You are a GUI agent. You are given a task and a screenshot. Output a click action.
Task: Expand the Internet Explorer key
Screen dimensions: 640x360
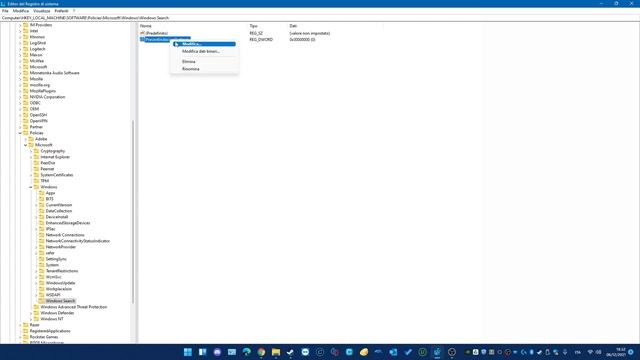(31, 157)
